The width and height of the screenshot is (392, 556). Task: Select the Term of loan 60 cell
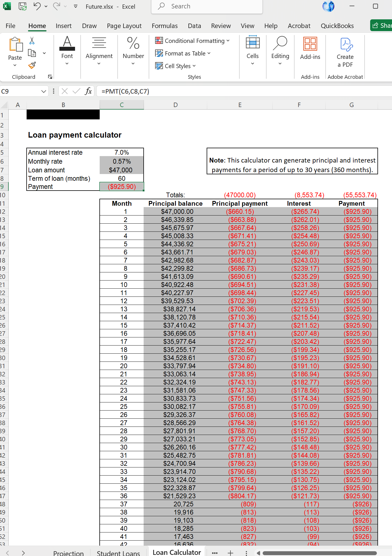point(122,179)
